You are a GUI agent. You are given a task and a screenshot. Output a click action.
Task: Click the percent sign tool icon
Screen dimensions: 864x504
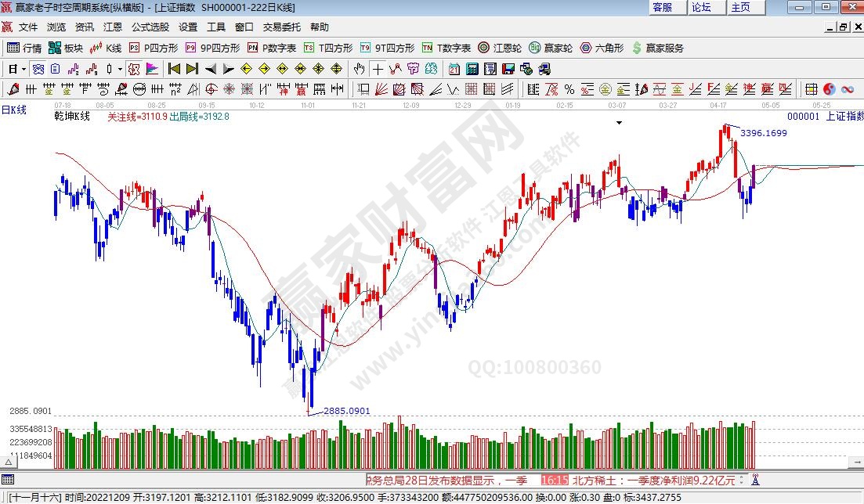point(569,88)
